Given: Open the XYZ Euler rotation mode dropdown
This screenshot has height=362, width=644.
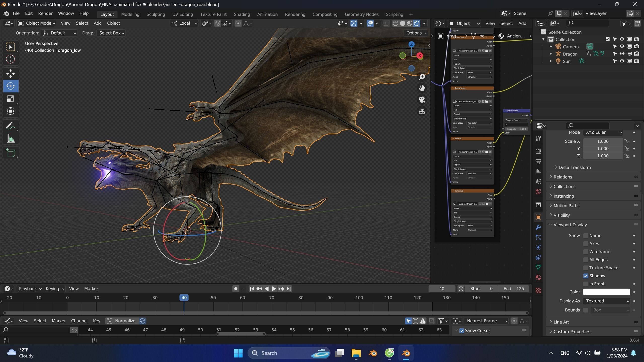Looking at the screenshot, I should (x=603, y=132).
